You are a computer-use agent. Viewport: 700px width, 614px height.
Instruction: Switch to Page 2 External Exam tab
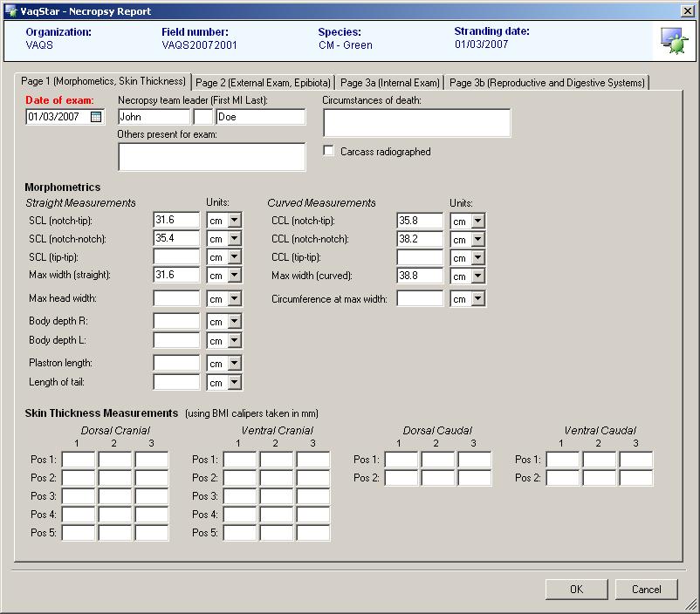pos(263,83)
